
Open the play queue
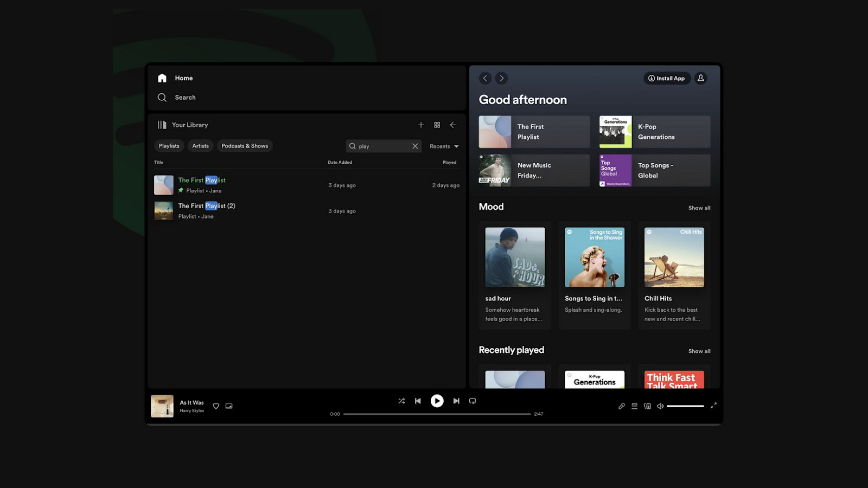[x=634, y=406]
